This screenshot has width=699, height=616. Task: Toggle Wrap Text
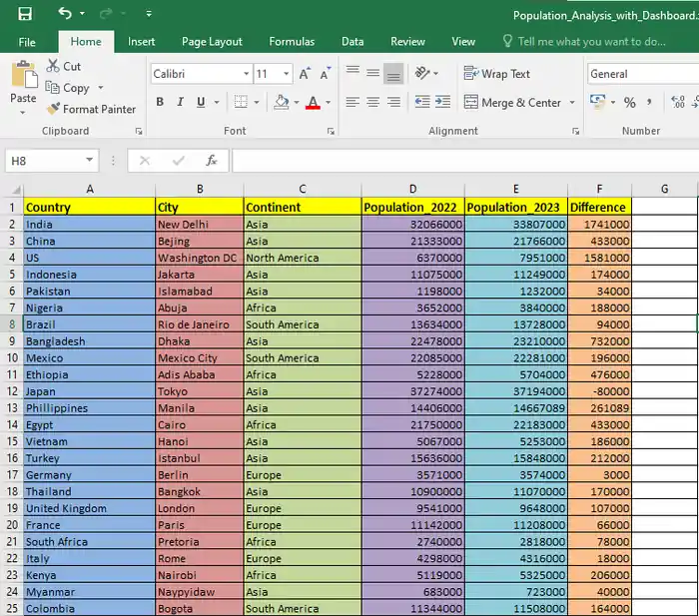pos(497,74)
